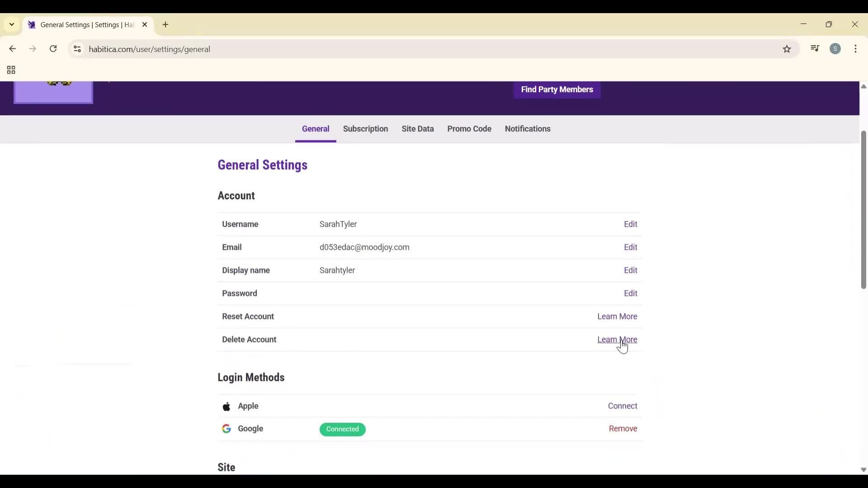Image resolution: width=868 pixels, height=488 pixels.
Task: Open the tab search dropdown
Action: pos(11,24)
